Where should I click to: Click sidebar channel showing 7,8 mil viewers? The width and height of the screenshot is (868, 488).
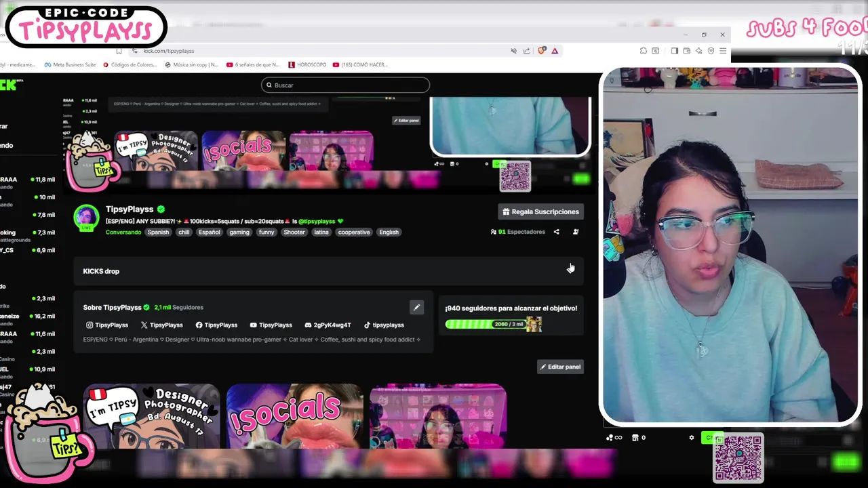tap(28, 215)
